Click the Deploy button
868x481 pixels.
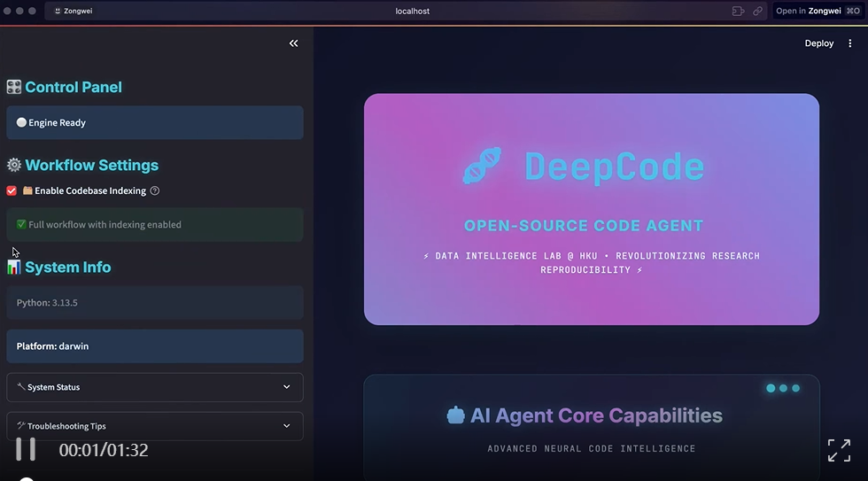pyautogui.click(x=818, y=43)
